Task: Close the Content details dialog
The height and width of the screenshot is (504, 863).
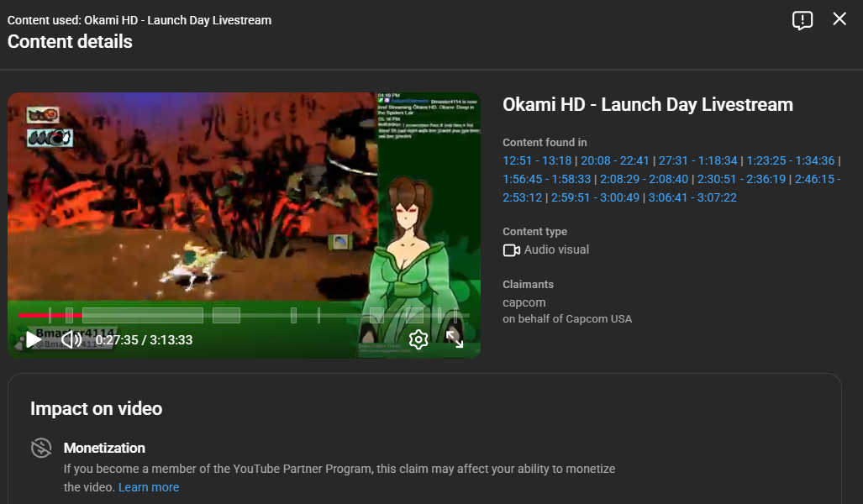Action: (x=839, y=19)
